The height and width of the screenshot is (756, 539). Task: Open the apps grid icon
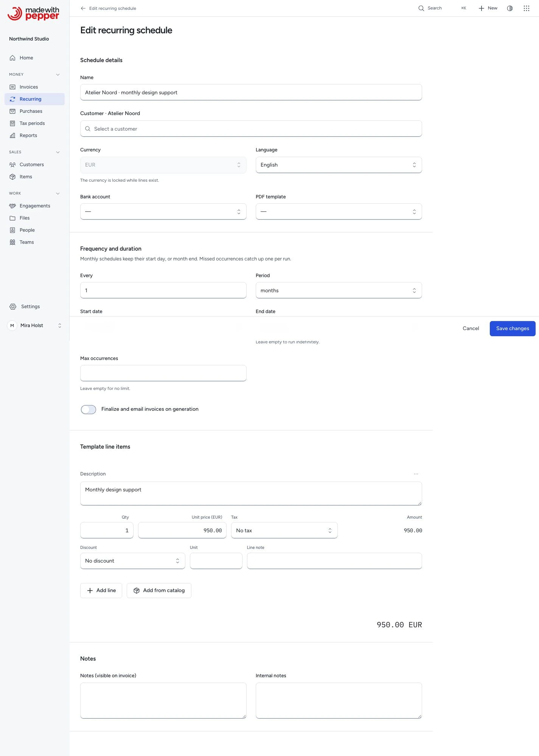tap(527, 8)
